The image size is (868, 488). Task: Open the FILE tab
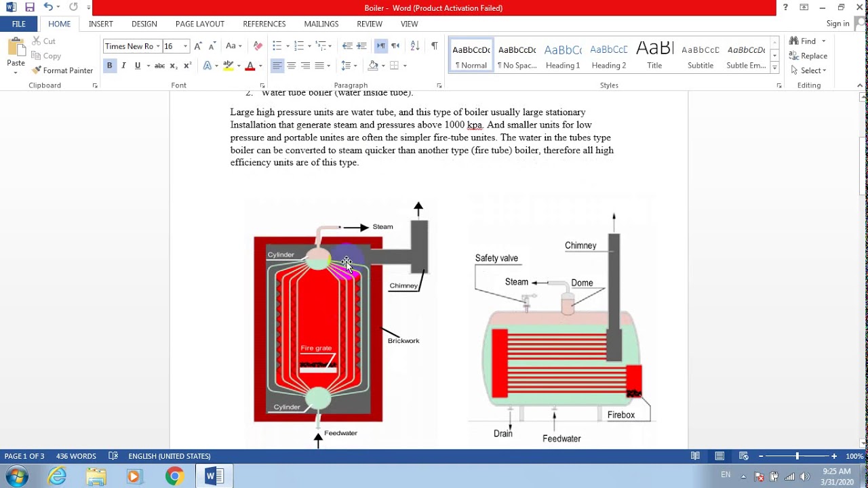[x=19, y=24]
